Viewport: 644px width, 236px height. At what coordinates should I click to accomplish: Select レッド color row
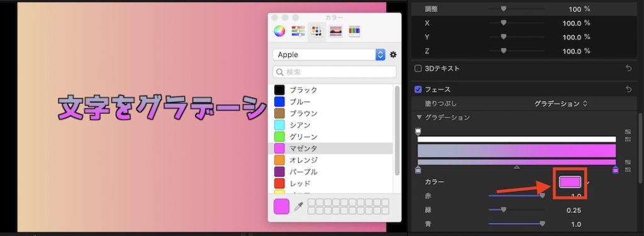(330, 183)
